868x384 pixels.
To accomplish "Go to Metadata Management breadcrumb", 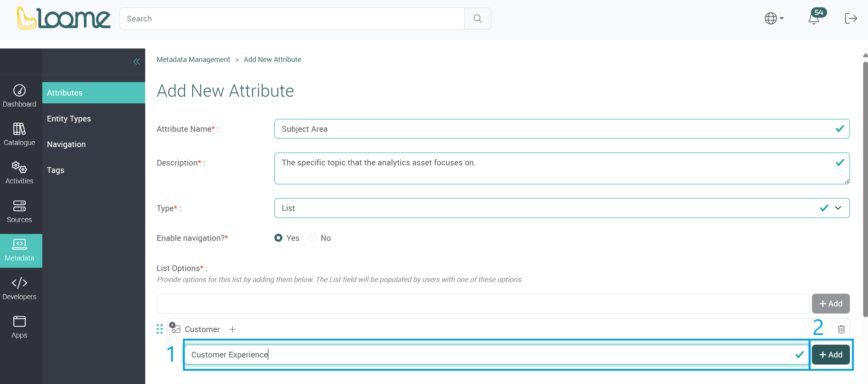I will click(x=193, y=60).
